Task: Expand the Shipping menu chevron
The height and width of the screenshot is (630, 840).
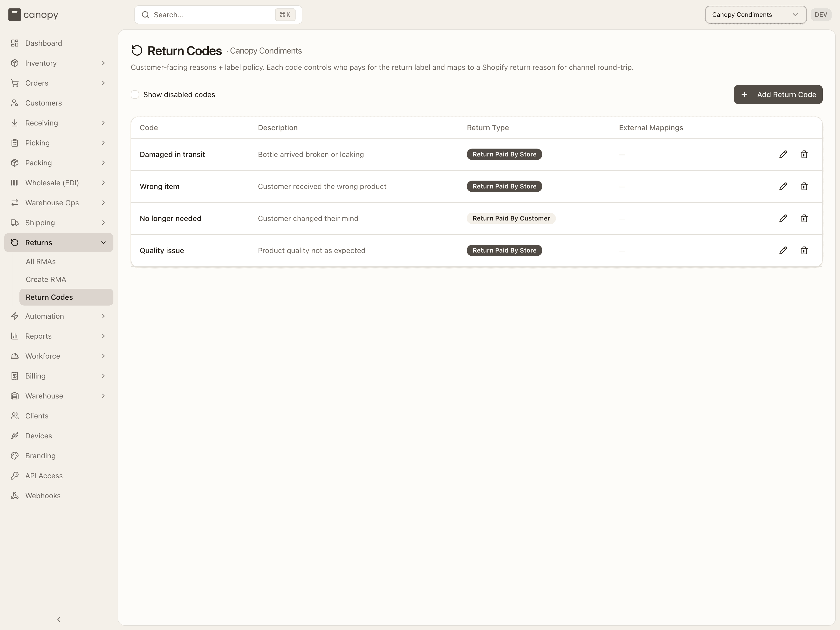Action: [103, 223]
